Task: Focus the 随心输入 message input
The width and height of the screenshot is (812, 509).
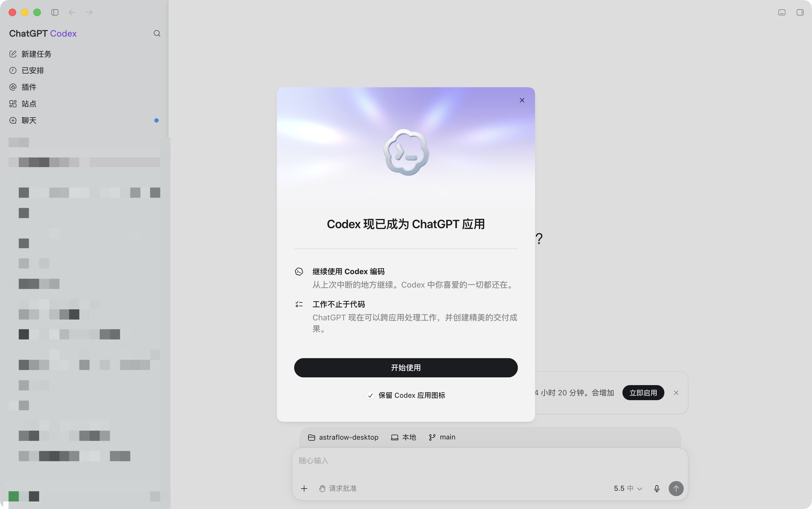Action: (x=490, y=461)
